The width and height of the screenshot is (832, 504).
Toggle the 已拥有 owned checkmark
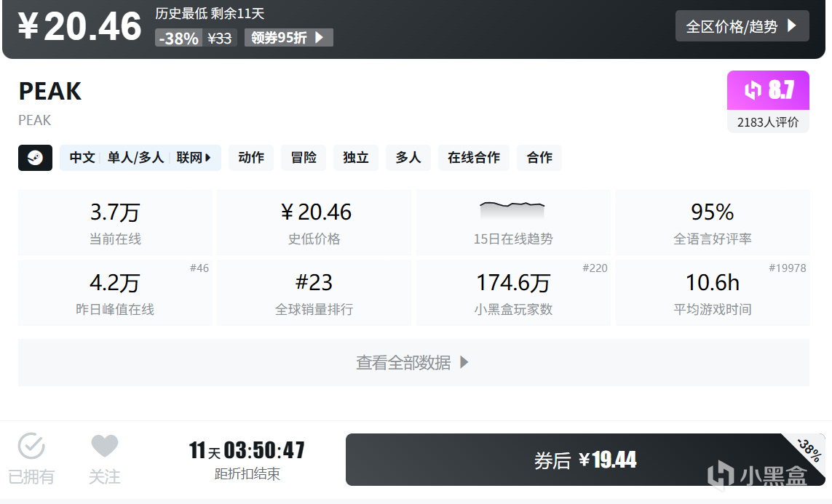(x=31, y=458)
